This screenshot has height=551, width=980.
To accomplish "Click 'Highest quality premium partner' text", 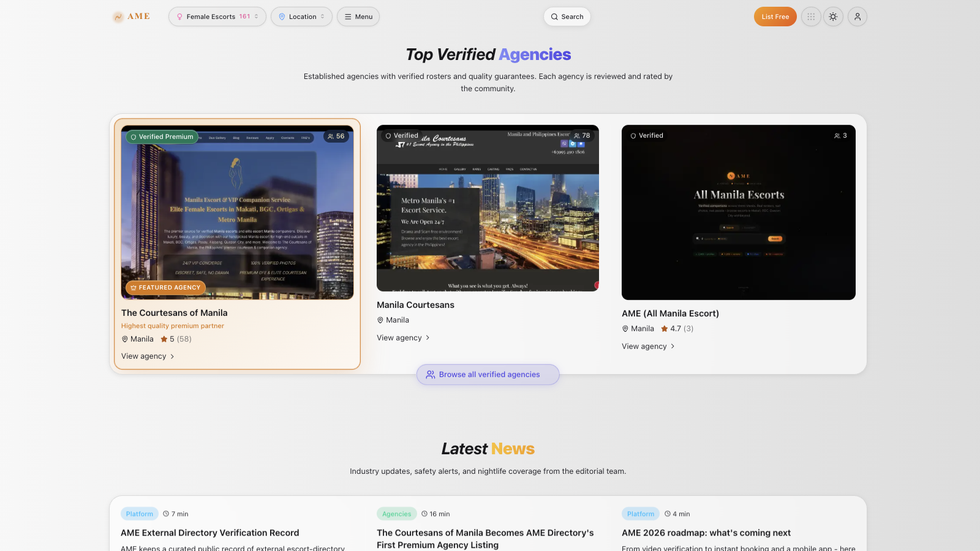I will click(173, 326).
